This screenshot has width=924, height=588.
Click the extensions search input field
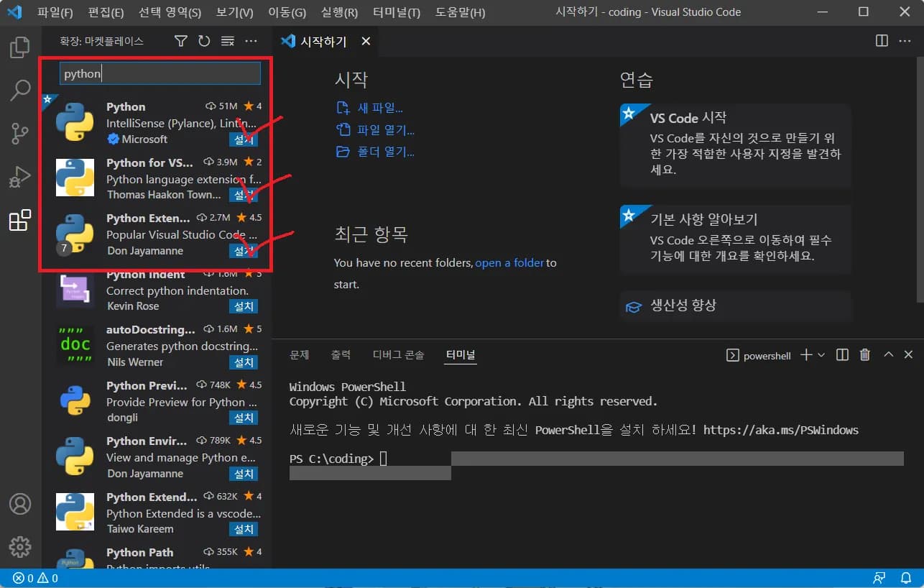click(159, 73)
